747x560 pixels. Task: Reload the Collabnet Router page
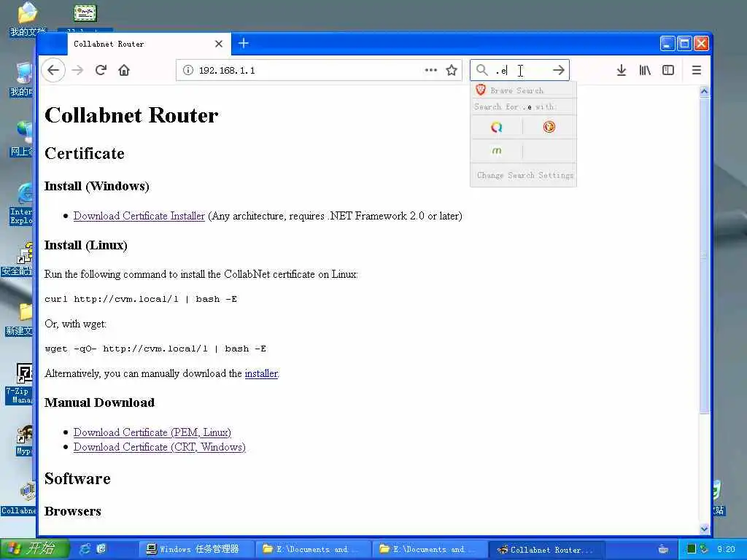[x=101, y=71]
